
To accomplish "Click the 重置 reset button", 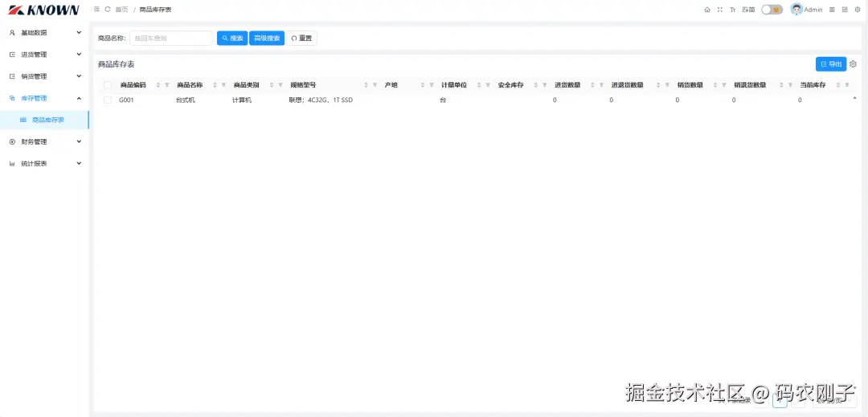I will (x=301, y=38).
